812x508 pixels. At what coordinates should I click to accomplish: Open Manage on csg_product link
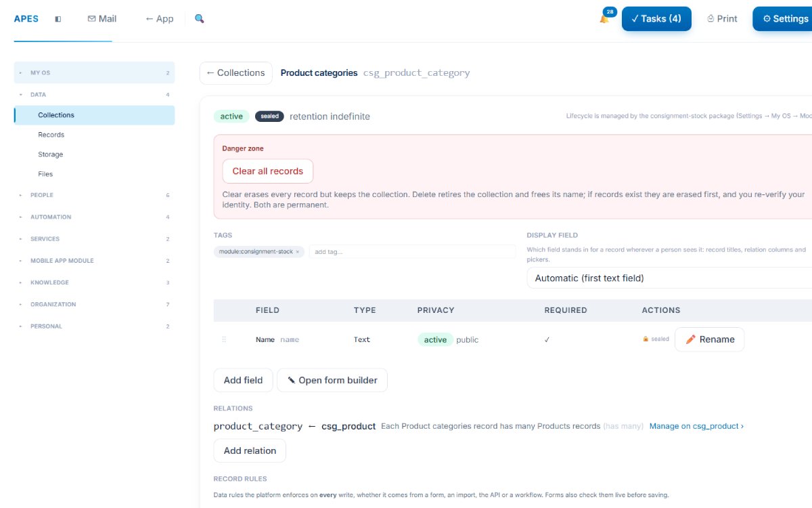click(x=696, y=426)
